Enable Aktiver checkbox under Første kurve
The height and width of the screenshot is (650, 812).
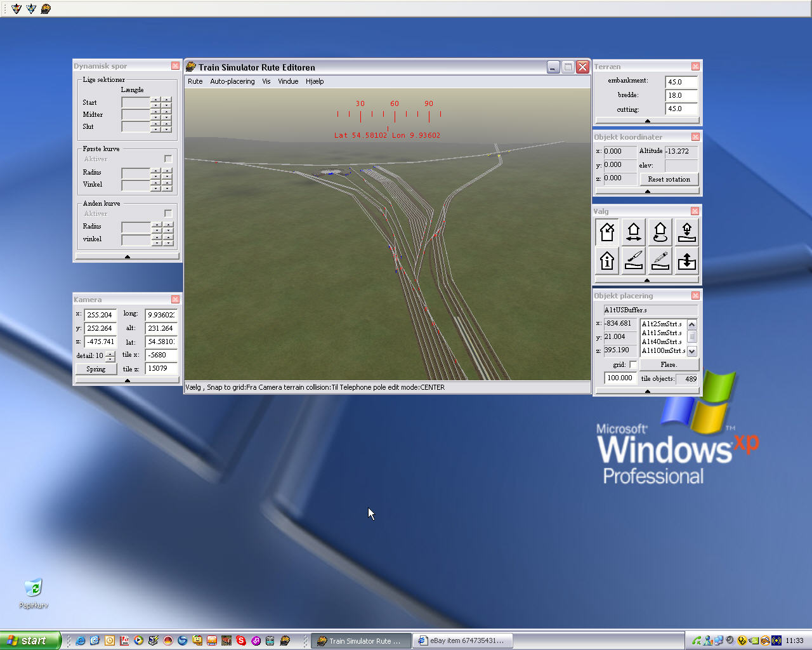168,159
